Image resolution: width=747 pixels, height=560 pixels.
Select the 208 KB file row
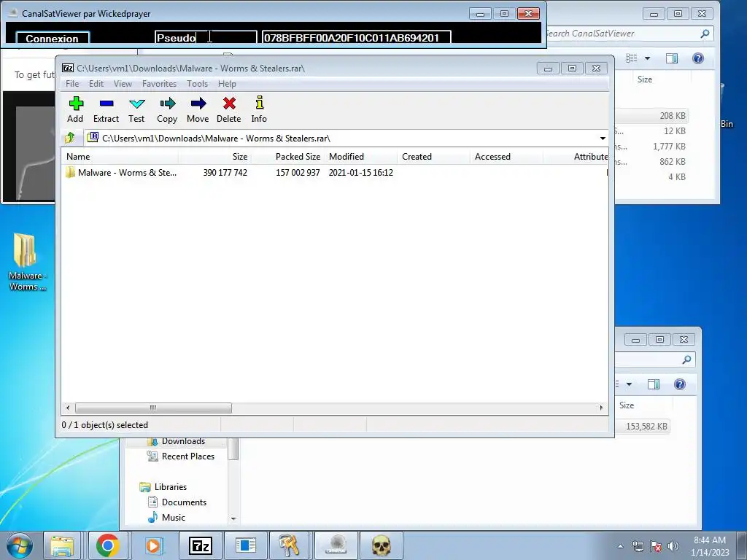[x=651, y=116]
